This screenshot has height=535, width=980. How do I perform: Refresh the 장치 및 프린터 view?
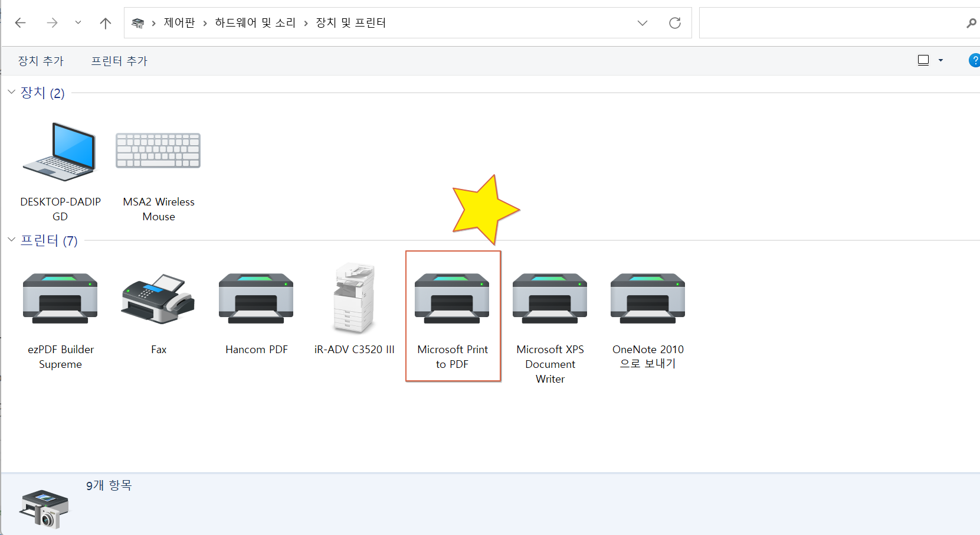(x=675, y=23)
